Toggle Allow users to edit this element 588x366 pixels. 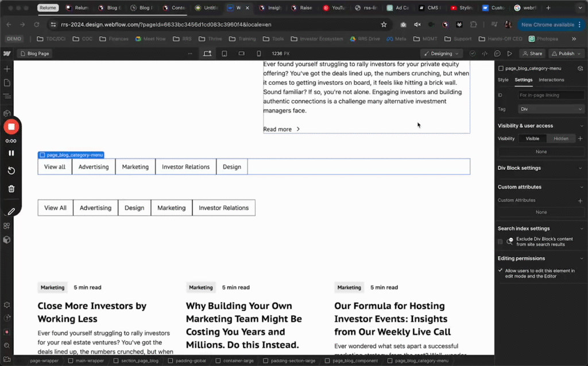(500, 270)
